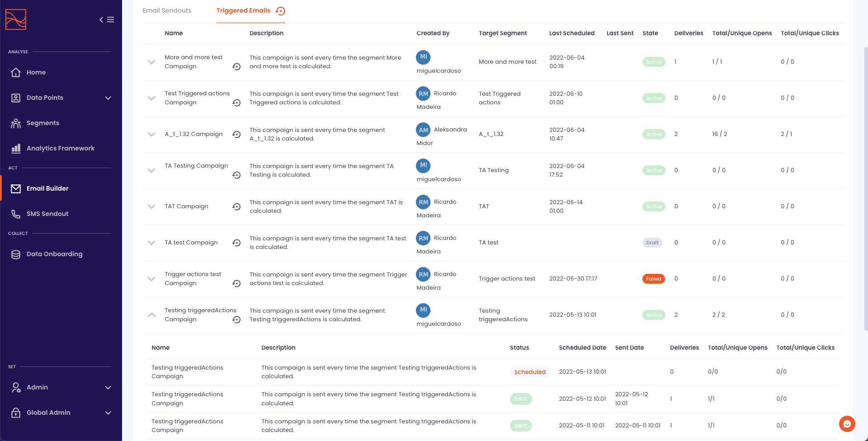Click RM avatar in TAT Campaign row
Screen dimensions: 868x441
[423, 202]
